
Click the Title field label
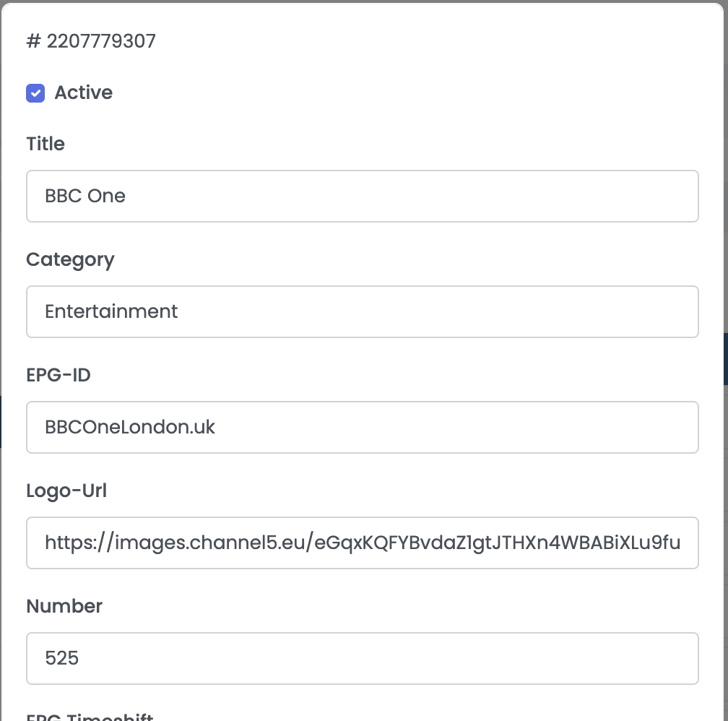[45, 144]
